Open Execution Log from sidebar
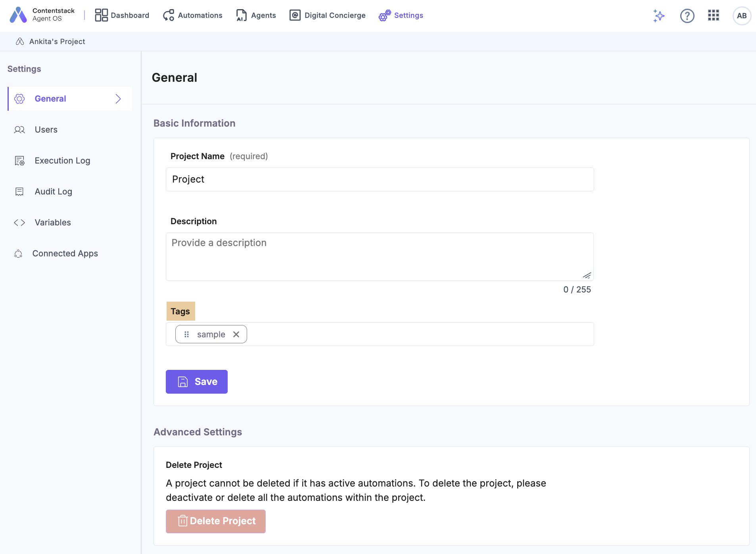This screenshot has height=554, width=756. pos(62,161)
